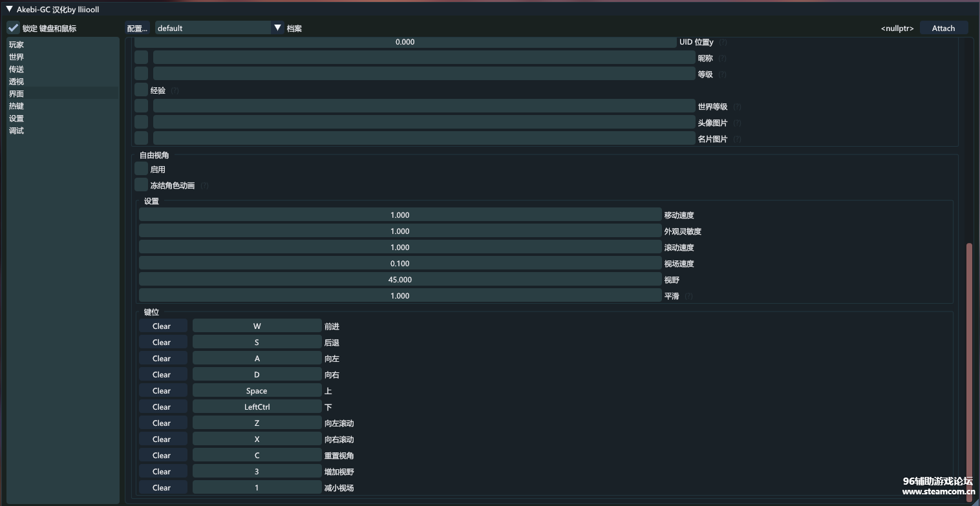Screen dimensions: 980x506
Task: Click the 视野 slider showing 45.000
Action: (399, 280)
